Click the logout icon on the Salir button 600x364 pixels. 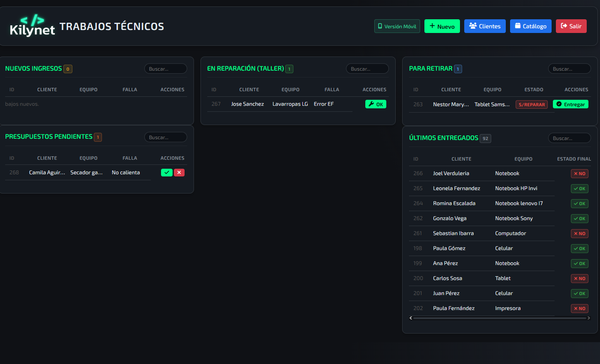(563, 26)
